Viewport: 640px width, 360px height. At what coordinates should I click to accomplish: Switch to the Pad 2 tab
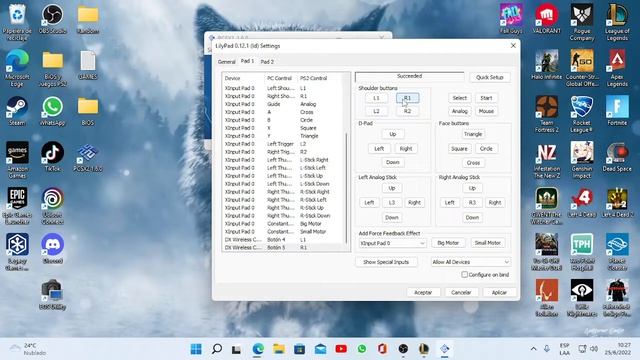click(267, 62)
